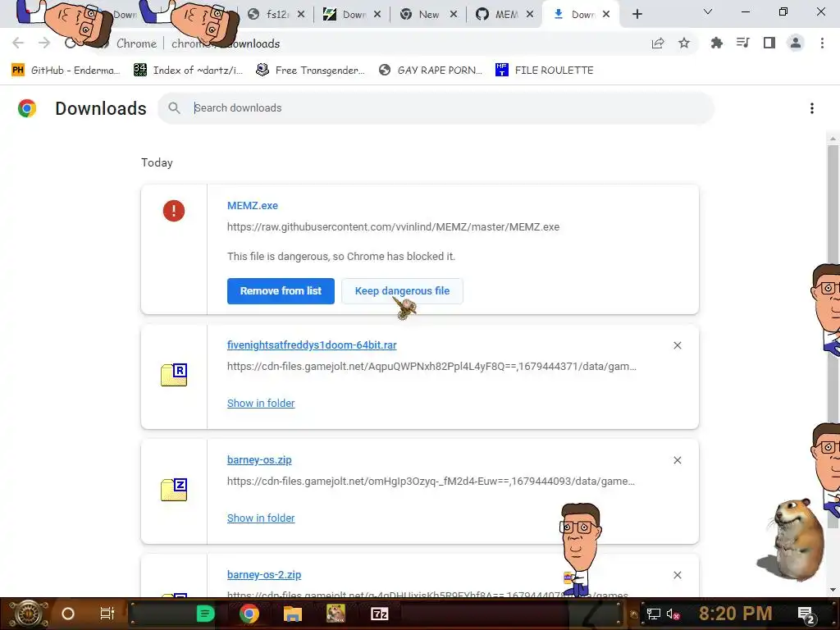Close the active Downloads tab
The width and height of the screenshot is (840, 630).
pyautogui.click(x=606, y=15)
